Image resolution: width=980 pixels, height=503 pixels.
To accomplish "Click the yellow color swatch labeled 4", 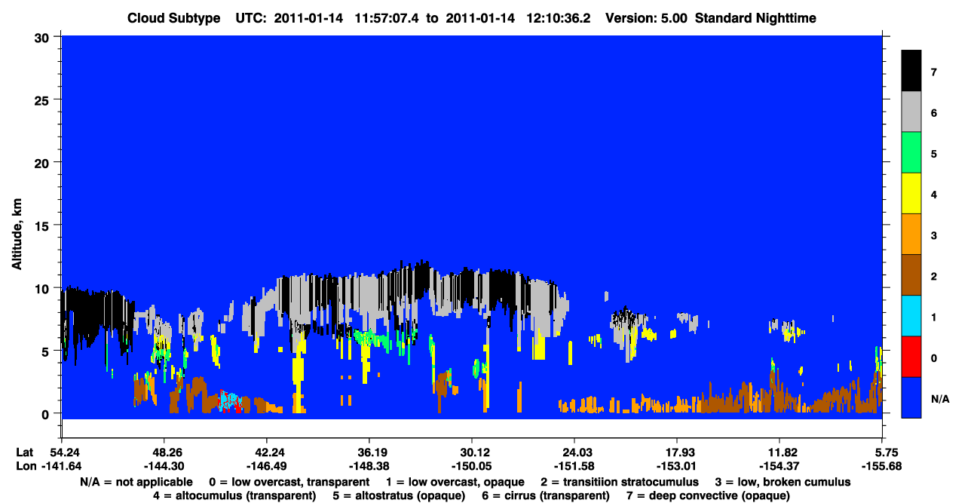I will pos(911,193).
